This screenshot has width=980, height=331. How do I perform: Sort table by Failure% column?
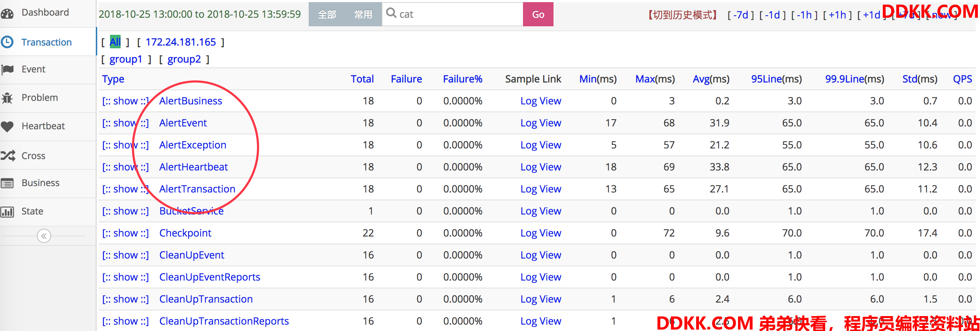(463, 79)
